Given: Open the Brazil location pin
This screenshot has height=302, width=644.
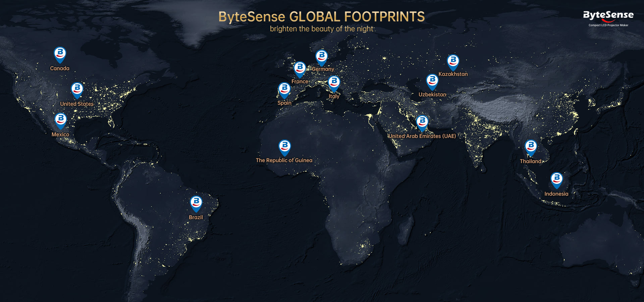Looking at the screenshot, I should (x=196, y=203).
